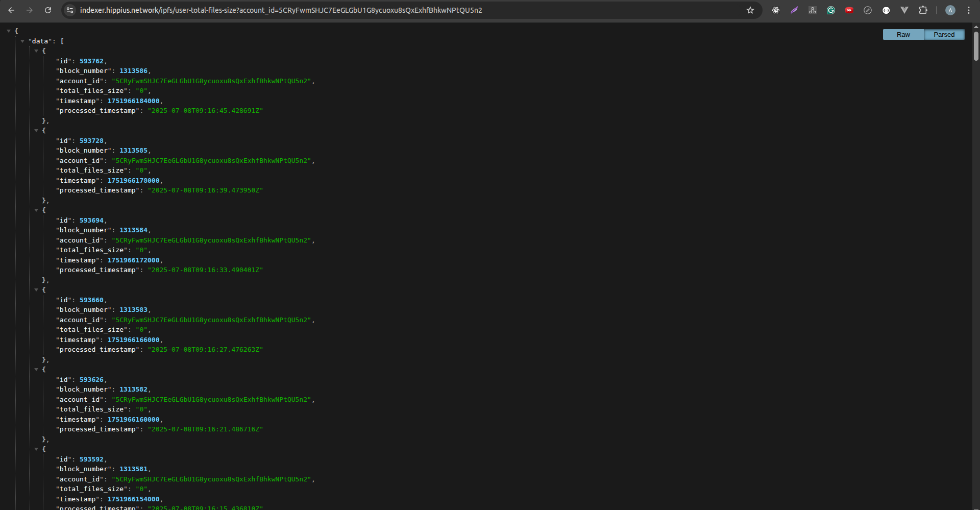The image size is (980, 510).
Task: Open the white JSON braces extension icon
Action: 886,10
